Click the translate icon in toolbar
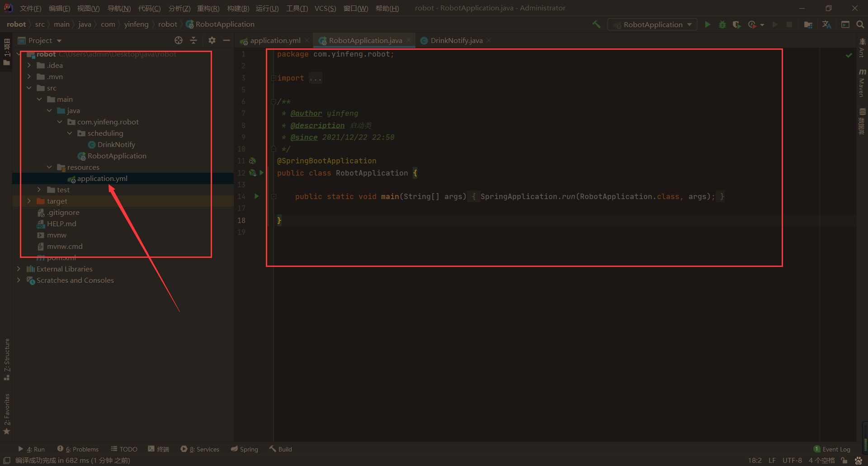Image resolution: width=868 pixels, height=466 pixels. [x=826, y=24]
